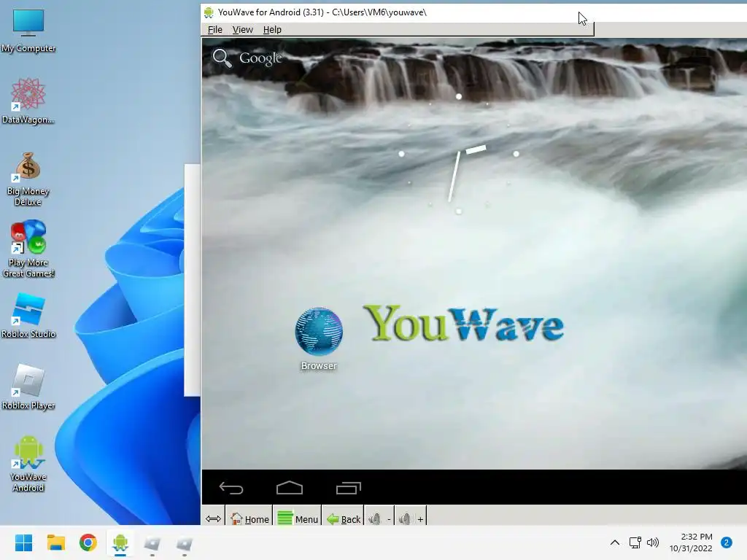Click the speaker volume tray icon
Viewport: 747px width, 560px height.
click(x=653, y=542)
